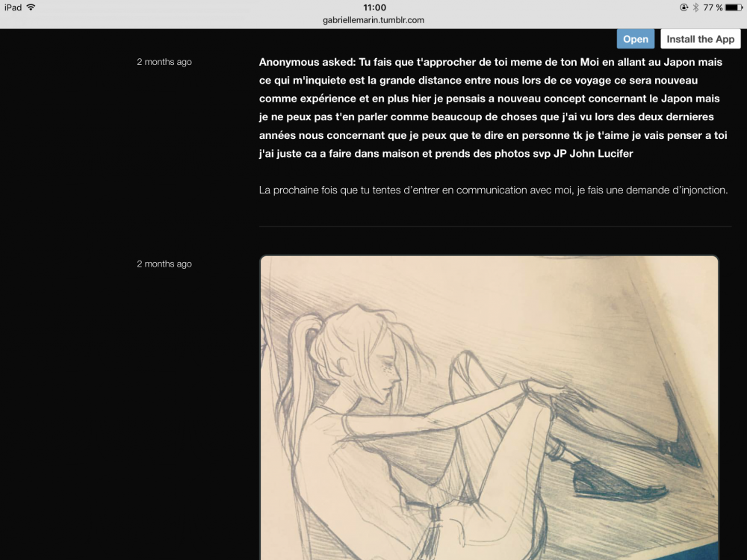Tap the rotation lock status icon
The image size is (747, 560).
(x=684, y=7)
